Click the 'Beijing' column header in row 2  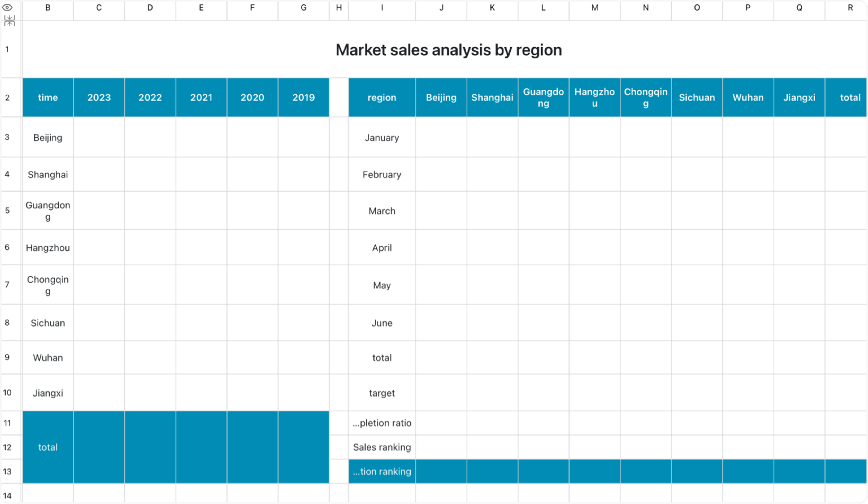[441, 97]
